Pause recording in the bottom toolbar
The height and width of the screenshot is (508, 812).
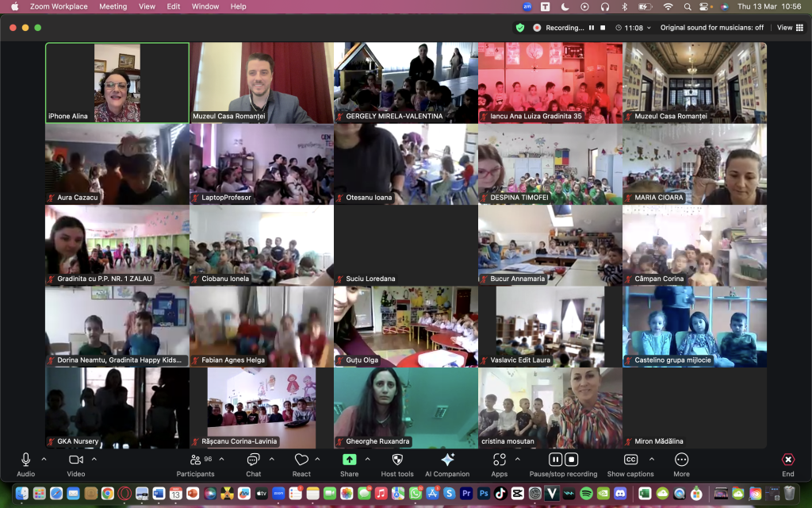click(x=555, y=460)
